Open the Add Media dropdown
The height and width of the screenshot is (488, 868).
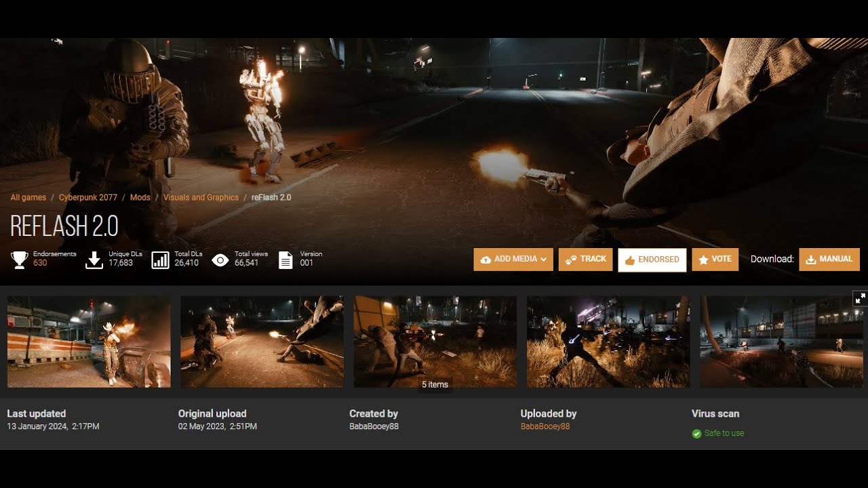(x=513, y=260)
